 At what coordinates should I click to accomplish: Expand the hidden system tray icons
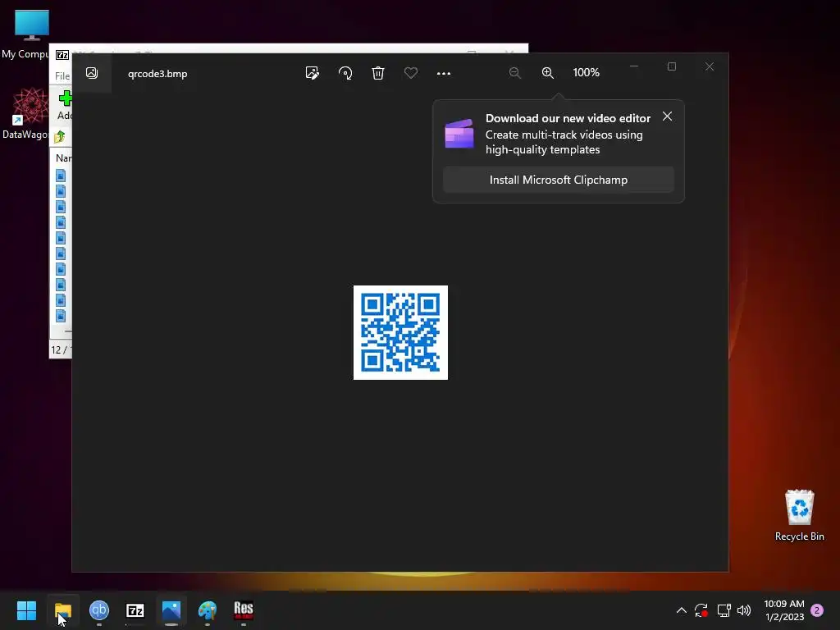point(682,610)
